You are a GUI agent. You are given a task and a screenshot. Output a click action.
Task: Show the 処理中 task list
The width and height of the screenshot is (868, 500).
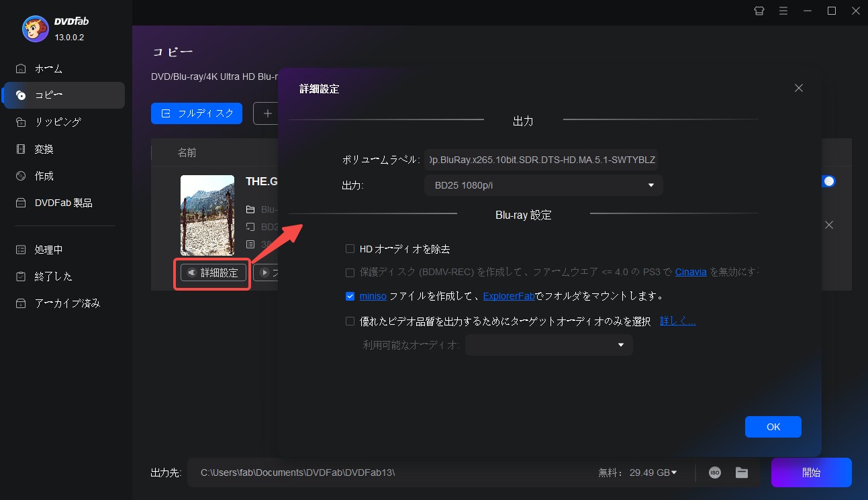coord(64,250)
